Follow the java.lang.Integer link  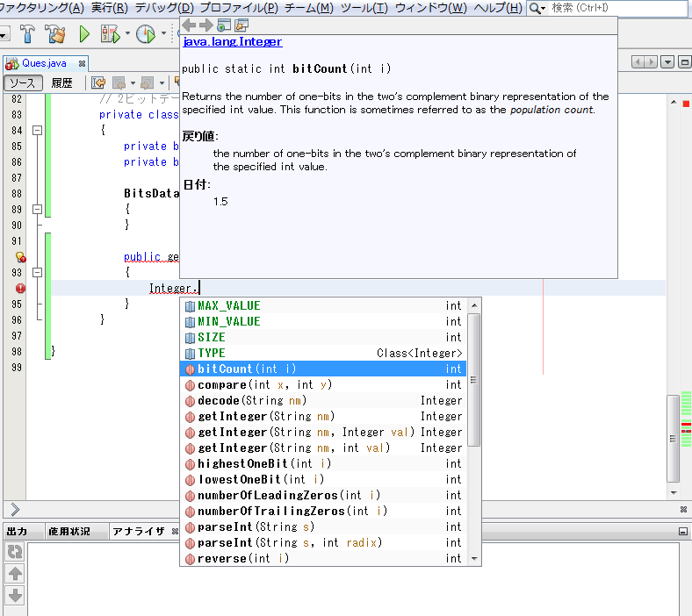click(x=232, y=42)
